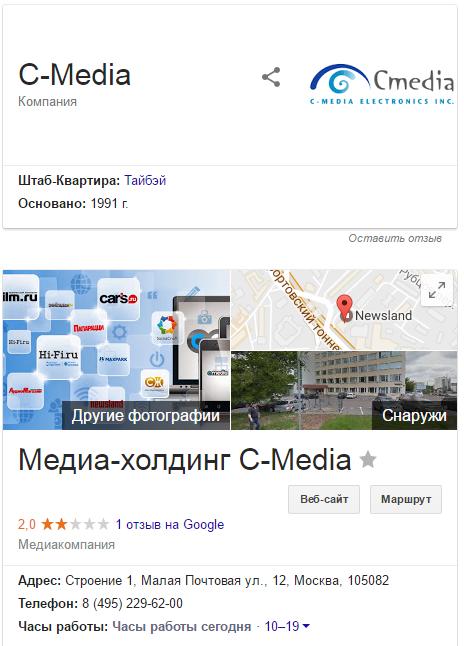The height and width of the screenshot is (646, 464).
Task: Click Оставить отзыв feedback link
Action: 395,238
